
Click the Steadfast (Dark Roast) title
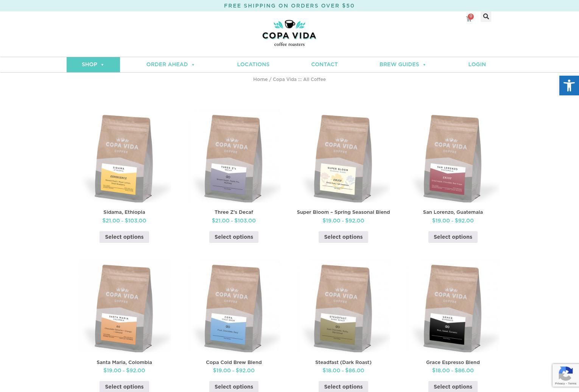(343, 362)
